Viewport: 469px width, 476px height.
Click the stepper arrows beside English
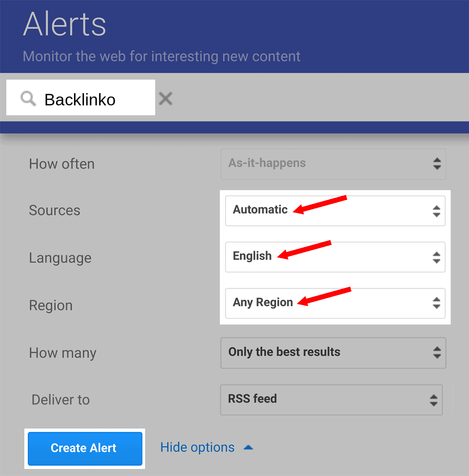pyautogui.click(x=436, y=258)
